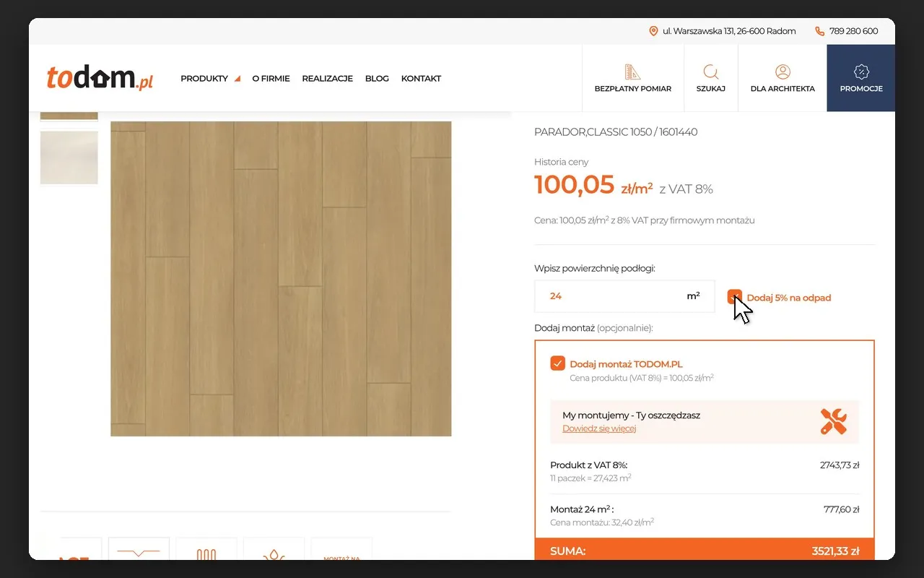This screenshot has width=924, height=578.
Task: Uncheck Dodaj montaż TODOM.PL checkbox
Action: coord(557,363)
